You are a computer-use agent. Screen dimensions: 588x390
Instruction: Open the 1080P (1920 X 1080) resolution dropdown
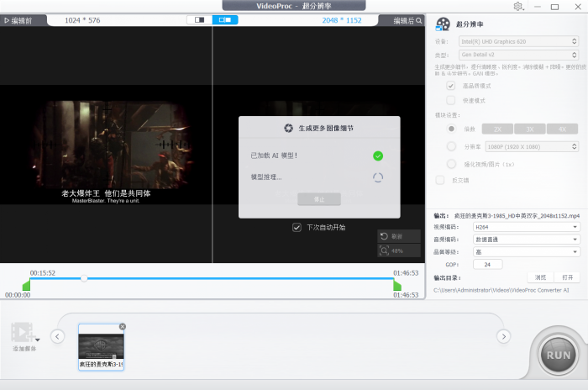point(532,147)
